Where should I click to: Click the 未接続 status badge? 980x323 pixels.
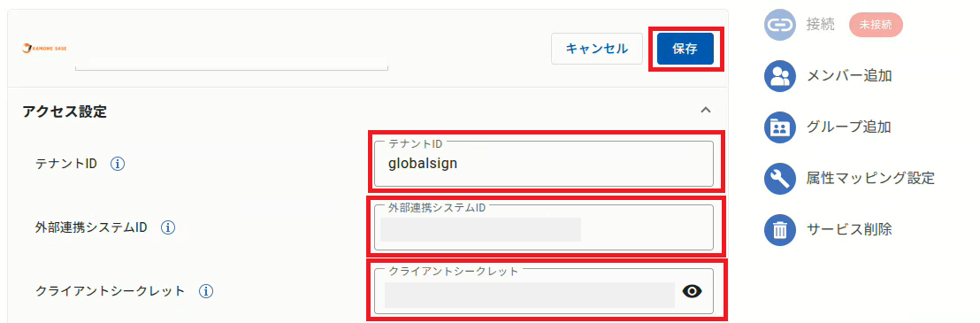coord(876,25)
